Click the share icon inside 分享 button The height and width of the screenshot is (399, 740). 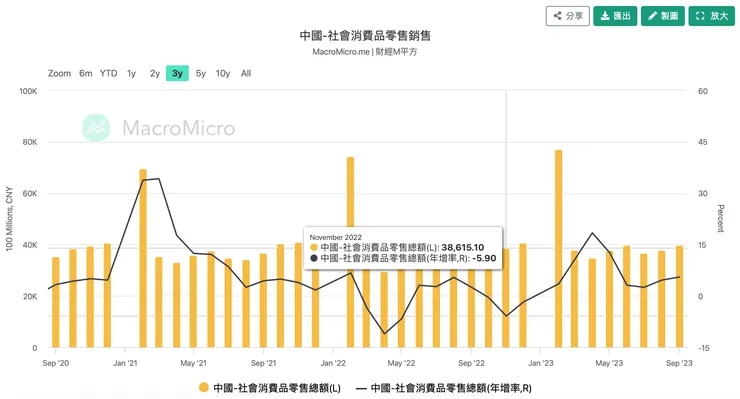click(x=557, y=16)
